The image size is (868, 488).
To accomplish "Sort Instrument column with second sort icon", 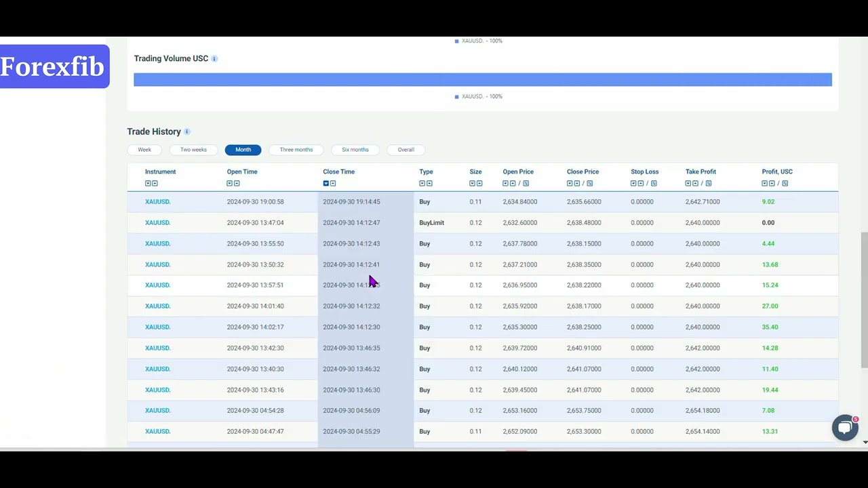I will [x=155, y=184].
